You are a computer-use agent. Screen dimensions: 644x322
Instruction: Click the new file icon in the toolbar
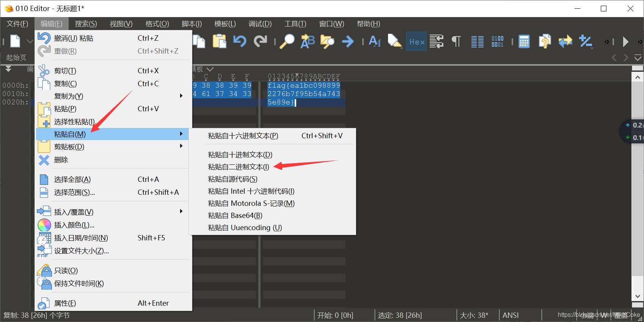coord(15,41)
